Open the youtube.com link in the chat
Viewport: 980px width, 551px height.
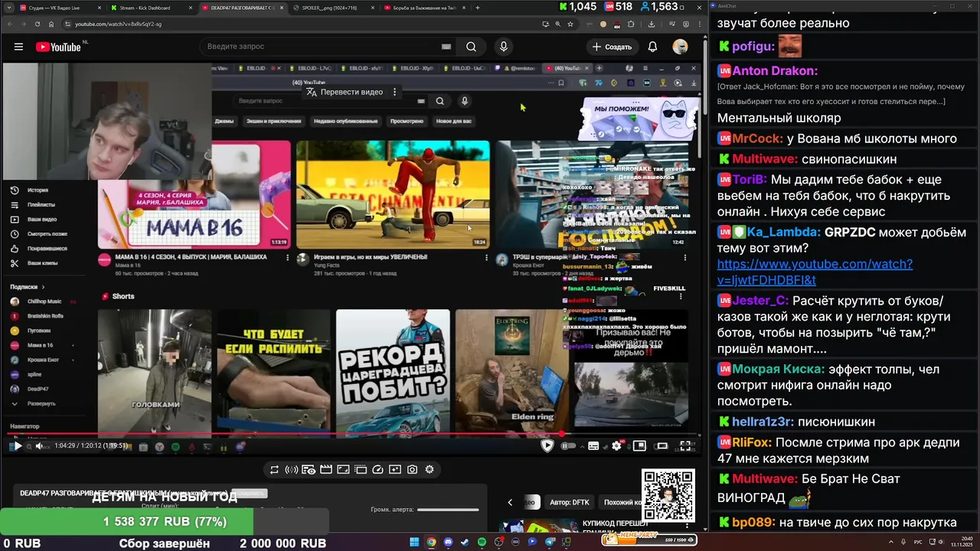[815, 272]
